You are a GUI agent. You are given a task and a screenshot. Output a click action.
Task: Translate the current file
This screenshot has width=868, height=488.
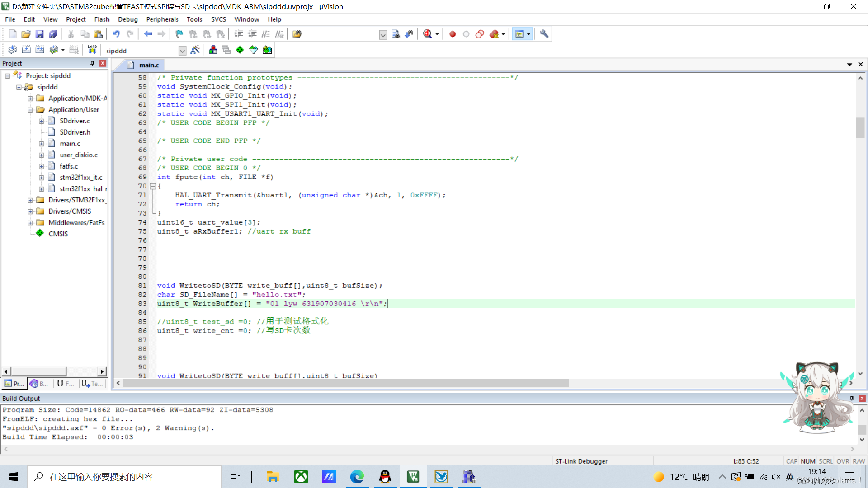tap(13, 50)
